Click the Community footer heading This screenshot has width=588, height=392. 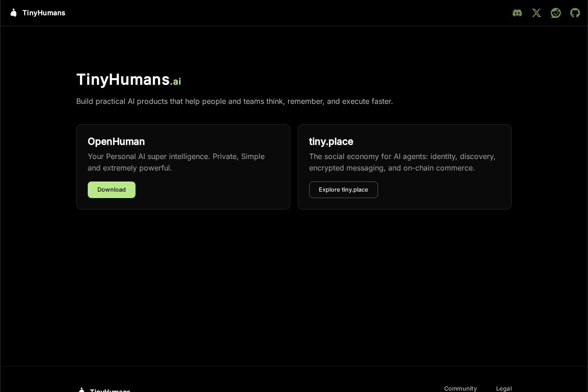click(460, 388)
